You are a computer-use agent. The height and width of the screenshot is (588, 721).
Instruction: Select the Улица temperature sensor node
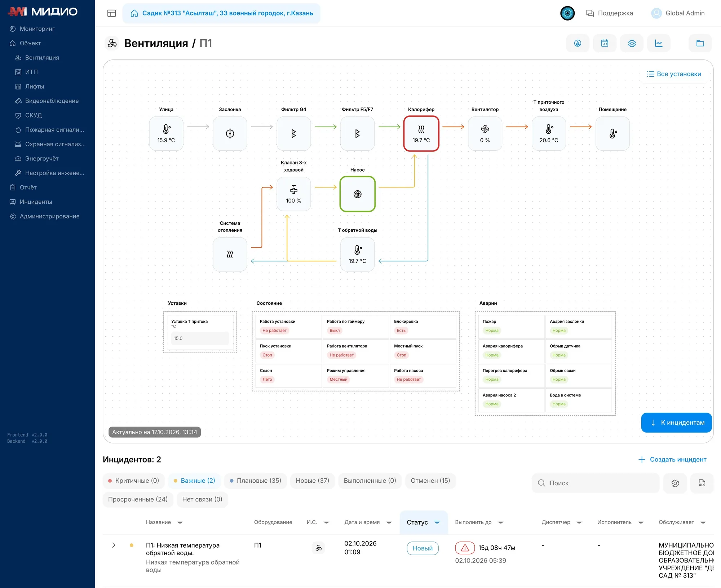click(x=166, y=133)
